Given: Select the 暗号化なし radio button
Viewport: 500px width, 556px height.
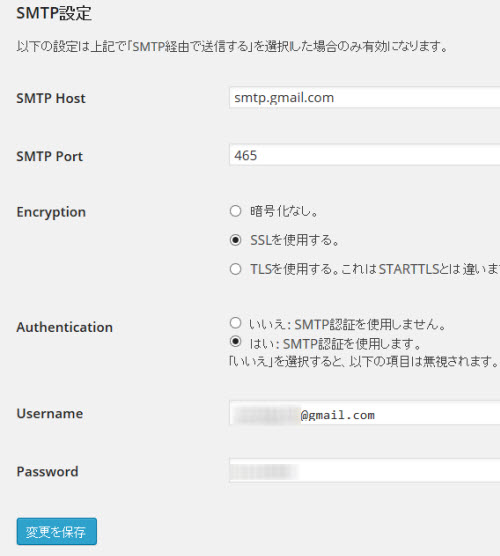Looking at the screenshot, I should coord(235,211).
